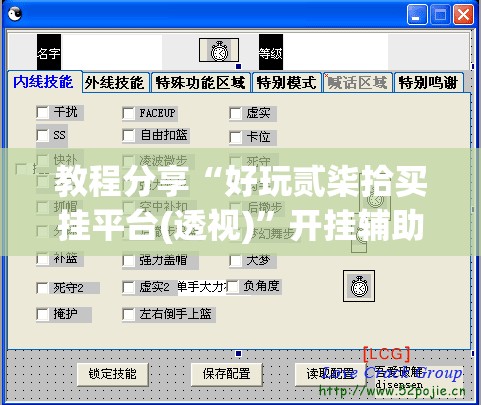Click the yin-yang window title icon

[x=14, y=14]
